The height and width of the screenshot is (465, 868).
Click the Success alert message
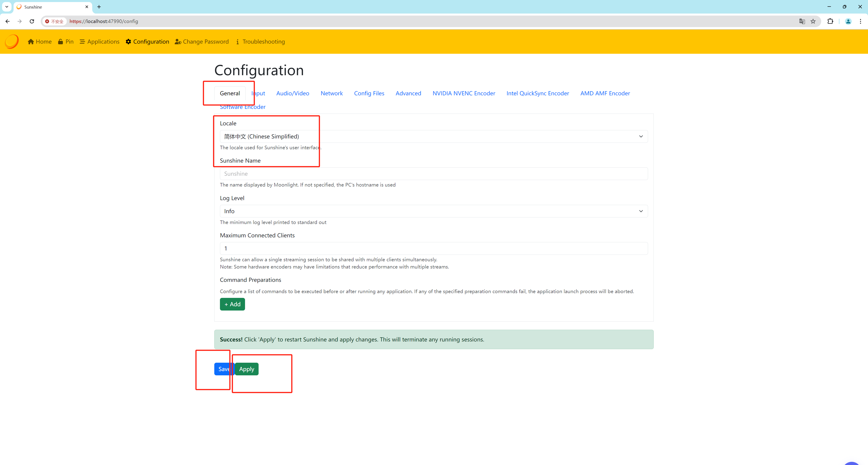pyautogui.click(x=434, y=339)
